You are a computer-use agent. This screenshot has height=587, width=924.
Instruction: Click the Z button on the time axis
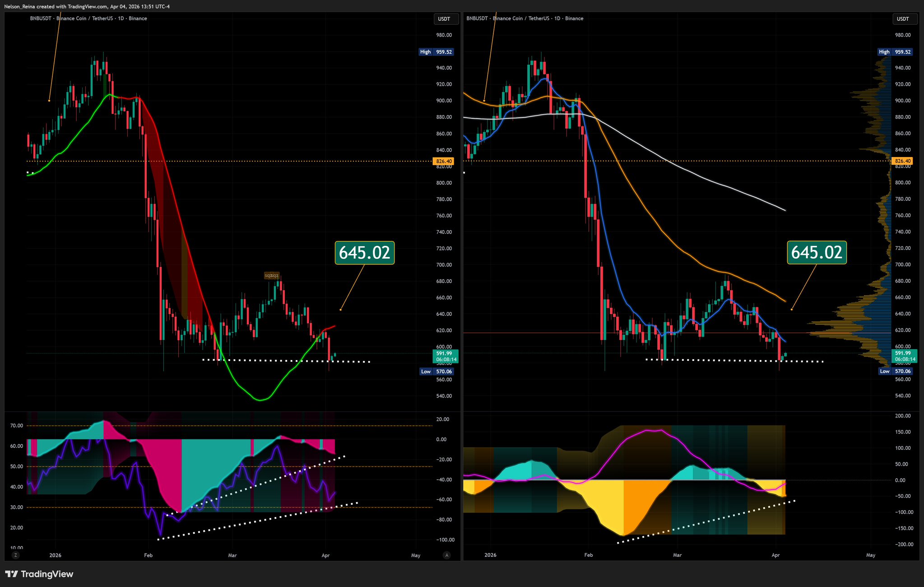16,555
